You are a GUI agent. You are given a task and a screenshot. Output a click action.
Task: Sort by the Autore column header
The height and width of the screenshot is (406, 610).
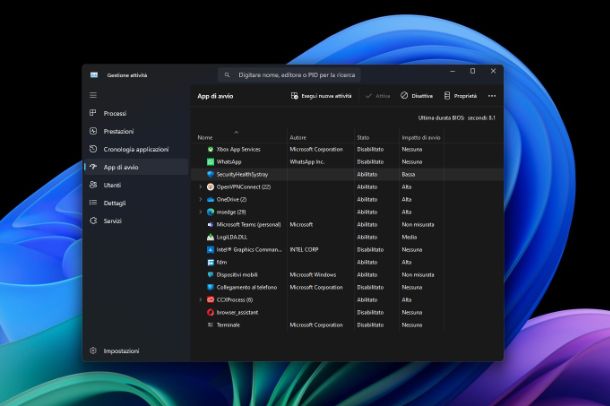298,137
